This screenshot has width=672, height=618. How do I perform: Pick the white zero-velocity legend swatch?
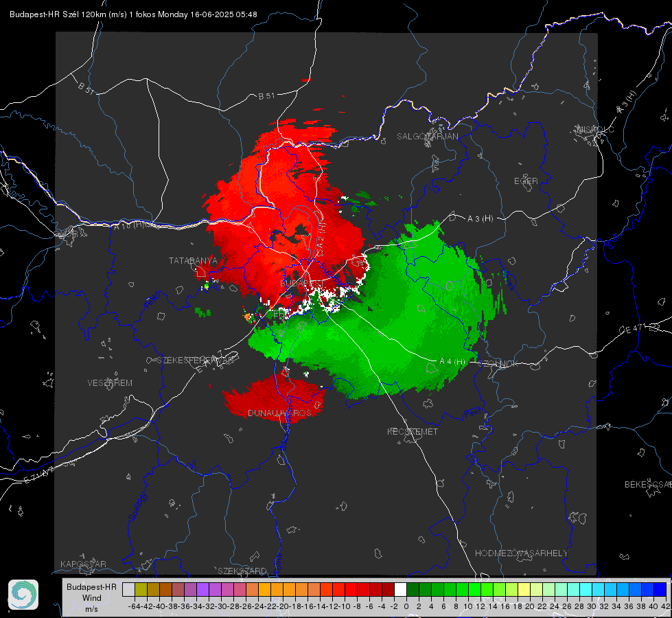(400, 589)
